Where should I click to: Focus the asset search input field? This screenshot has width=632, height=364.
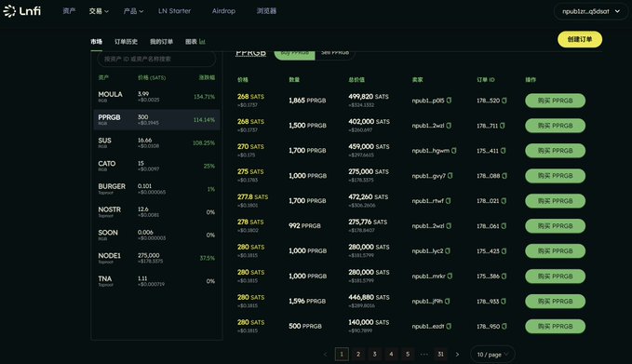tap(156, 59)
